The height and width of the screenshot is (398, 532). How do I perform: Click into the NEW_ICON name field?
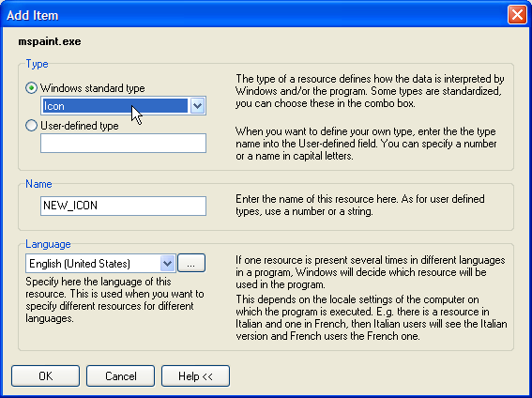click(x=123, y=206)
